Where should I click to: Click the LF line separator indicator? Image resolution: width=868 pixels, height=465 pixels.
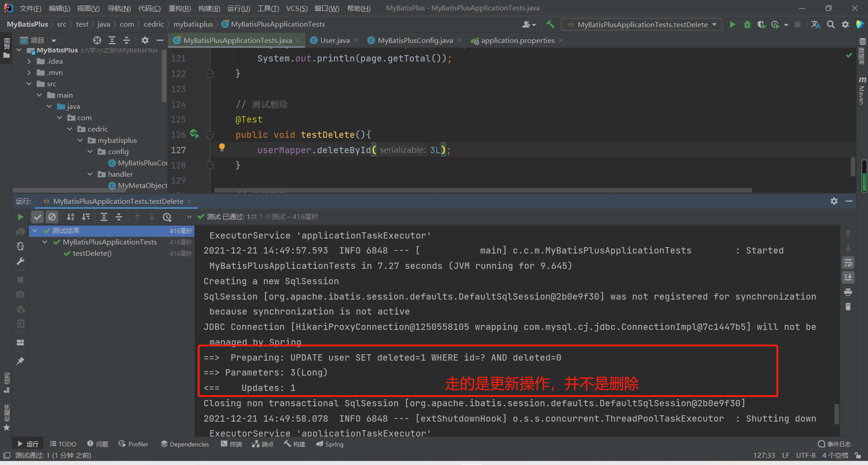tap(786, 456)
